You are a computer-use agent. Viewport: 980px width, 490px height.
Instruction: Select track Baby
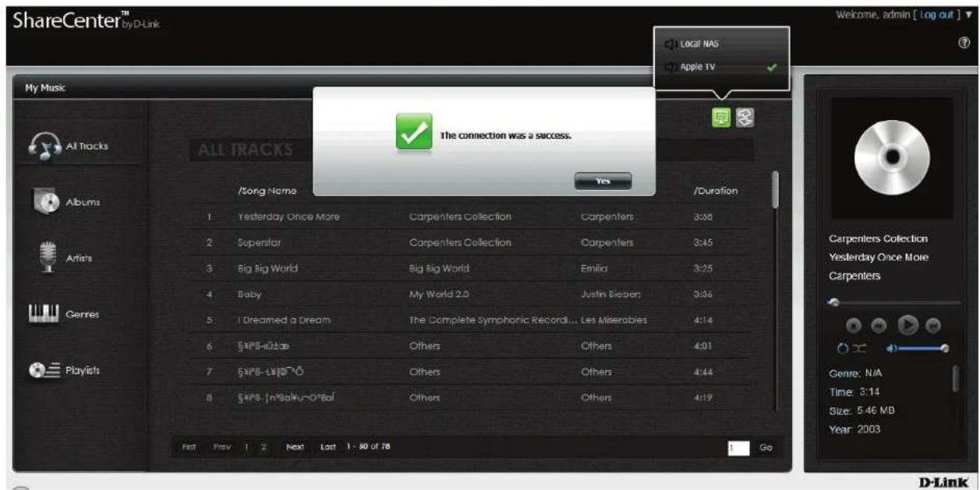click(249, 294)
